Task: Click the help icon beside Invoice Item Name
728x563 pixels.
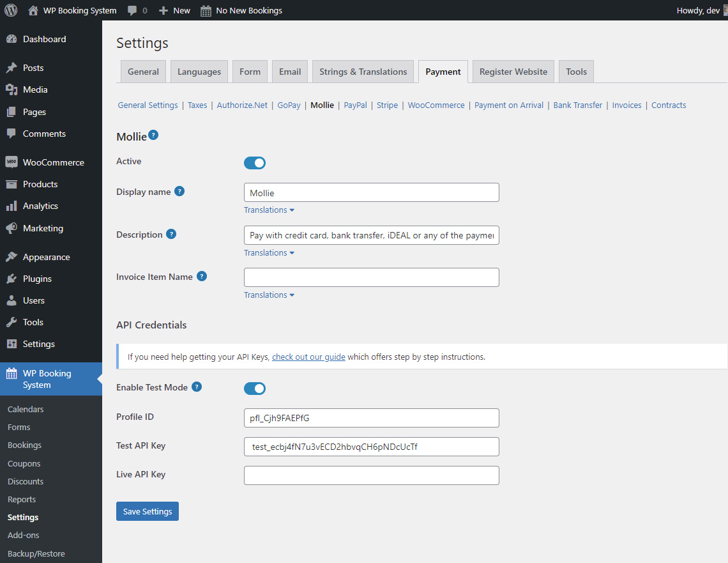Action: 202,277
